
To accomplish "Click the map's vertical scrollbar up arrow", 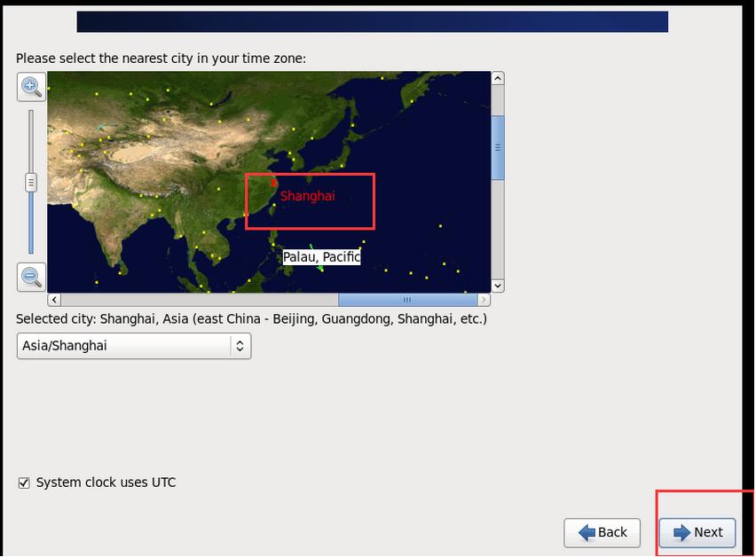I will 498,78.
